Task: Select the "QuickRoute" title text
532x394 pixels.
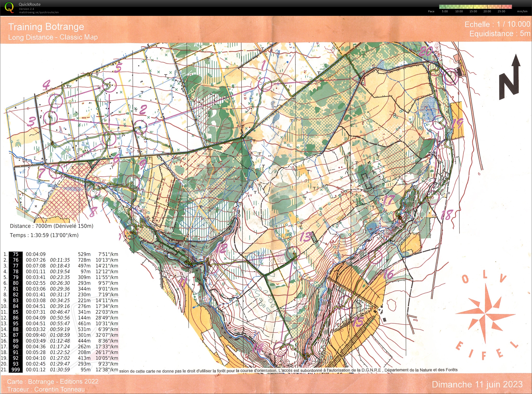Action: (30, 4)
